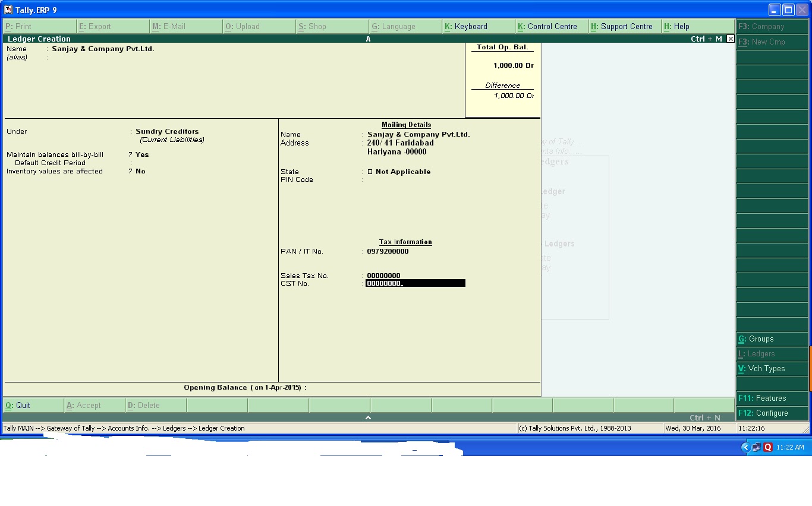Open the network icon in the system tray
The image size is (812, 506).
[x=756, y=447]
